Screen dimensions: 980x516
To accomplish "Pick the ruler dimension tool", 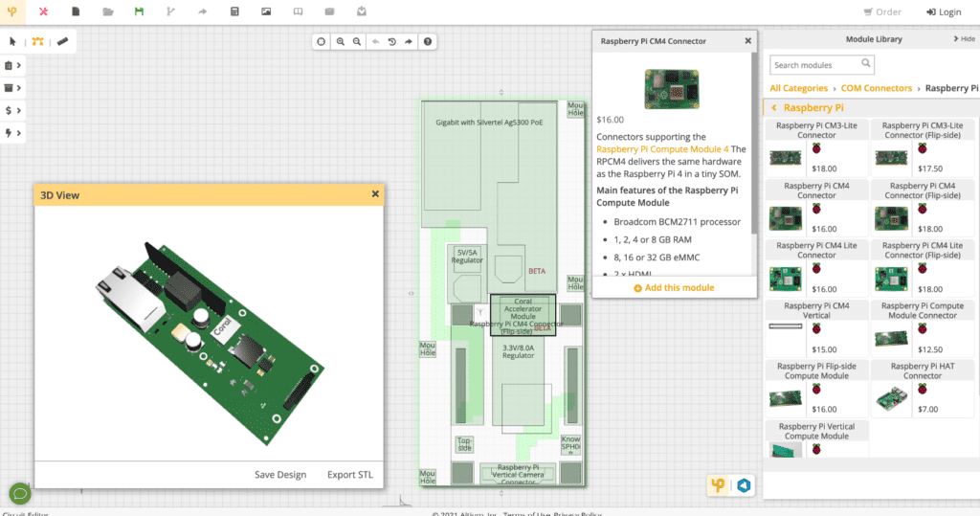I will pyautogui.click(x=62, y=42).
